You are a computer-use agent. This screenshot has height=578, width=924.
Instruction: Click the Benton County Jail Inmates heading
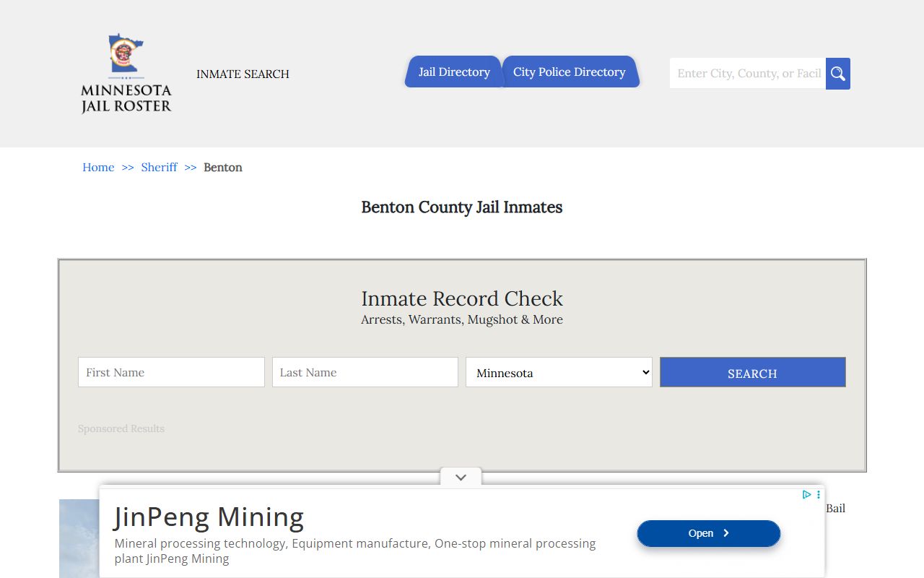tap(462, 207)
